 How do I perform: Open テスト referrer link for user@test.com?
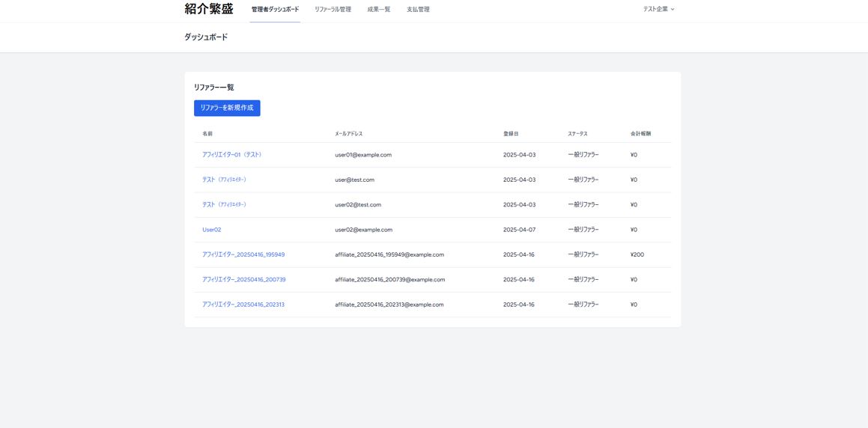click(224, 180)
